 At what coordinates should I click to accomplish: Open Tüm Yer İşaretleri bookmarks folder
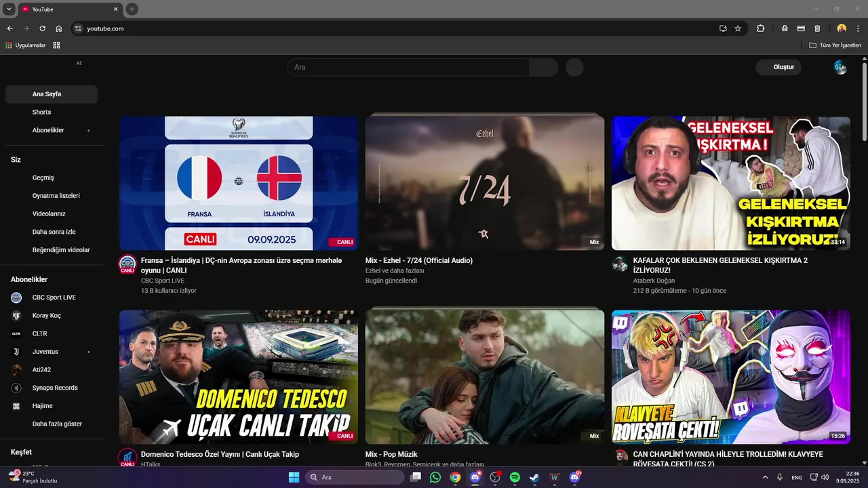835,45
